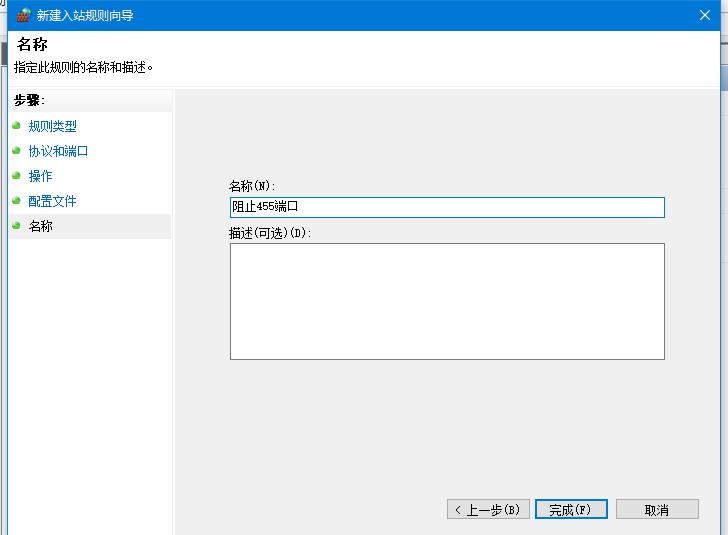Select the 配置文件 step
The width and height of the screenshot is (728, 535).
[x=52, y=201]
